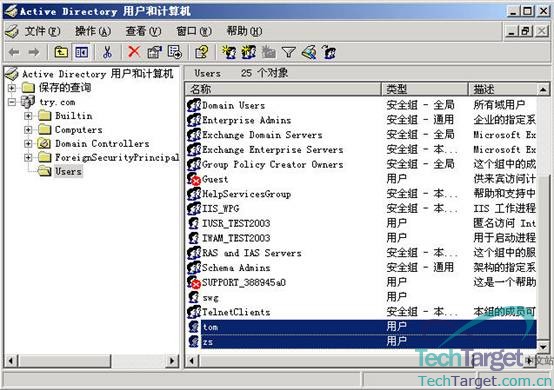Open the Properties toolbar icon
Screen dimensions: 554x390
(154, 52)
